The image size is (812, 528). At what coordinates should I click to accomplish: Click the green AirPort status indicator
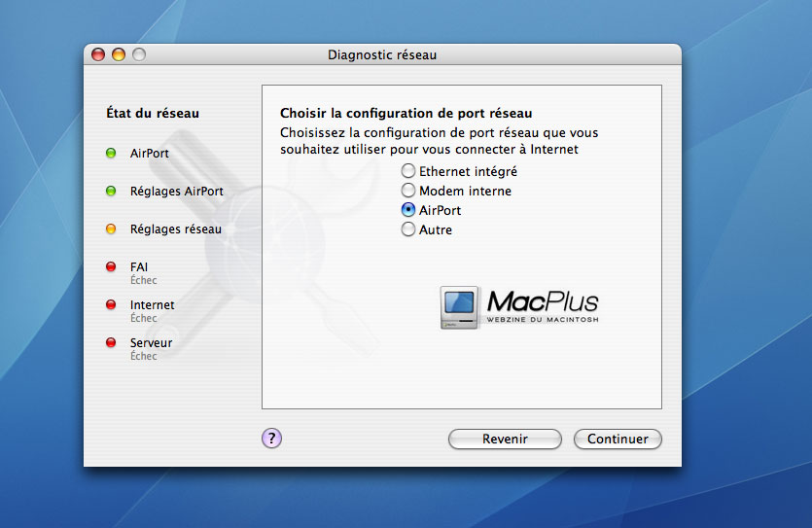click(x=111, y=154)
